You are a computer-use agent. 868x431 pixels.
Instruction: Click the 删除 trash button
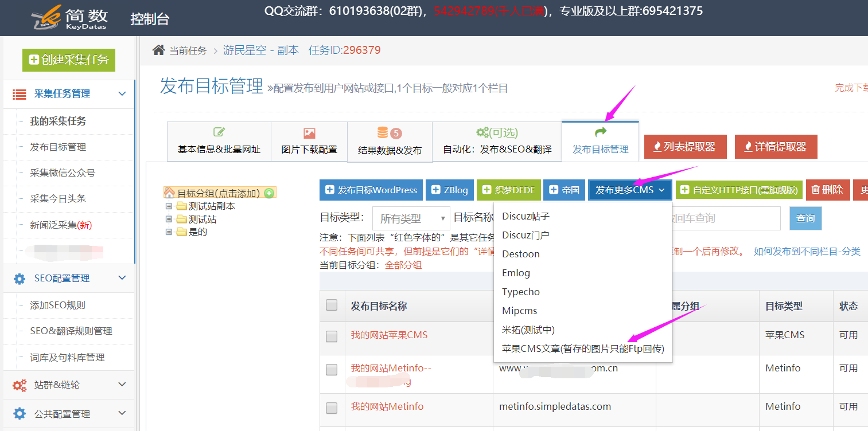click(827, 190)
